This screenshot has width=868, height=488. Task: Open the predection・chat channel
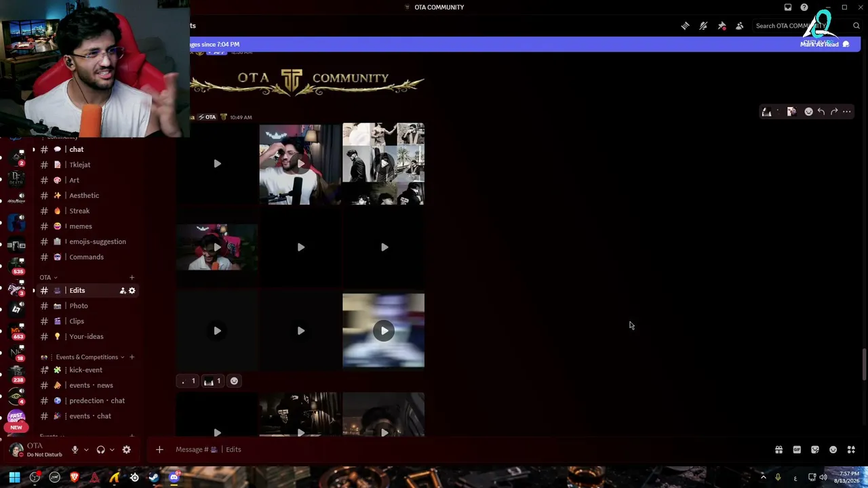pyautogui.click(x=87, y=401)
